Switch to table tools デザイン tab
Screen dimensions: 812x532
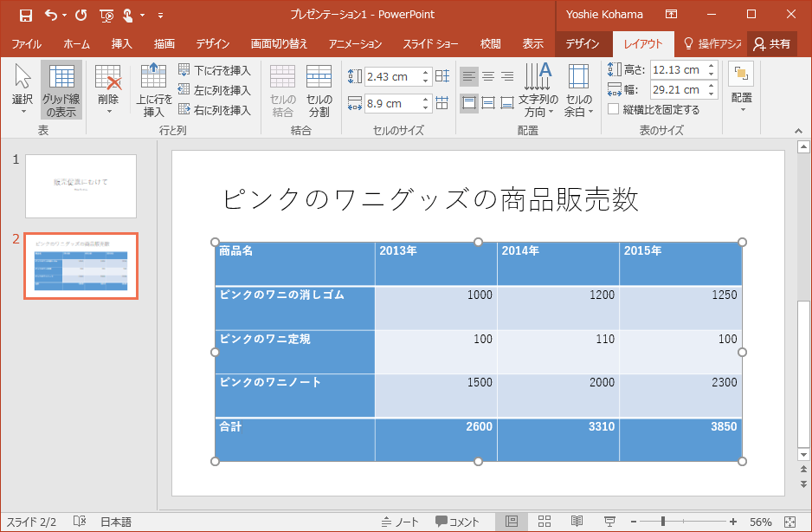pyautogui.click(x=583, y=44)
